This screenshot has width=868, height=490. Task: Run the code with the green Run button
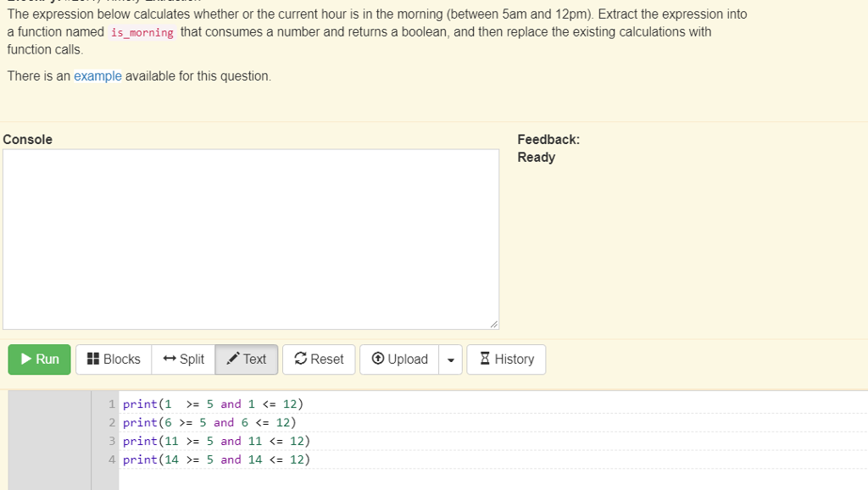click(39, 359)
